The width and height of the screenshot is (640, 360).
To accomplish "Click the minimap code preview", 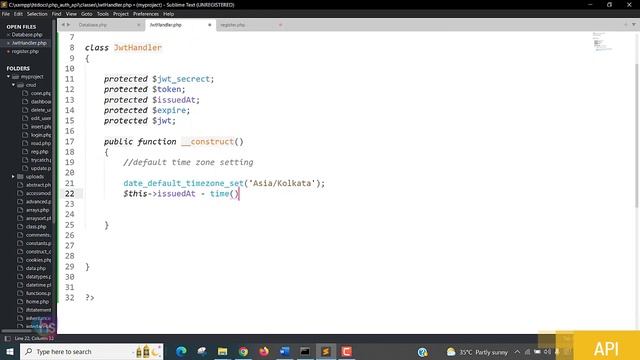I will pyautogui.click(x=602, y=42).
